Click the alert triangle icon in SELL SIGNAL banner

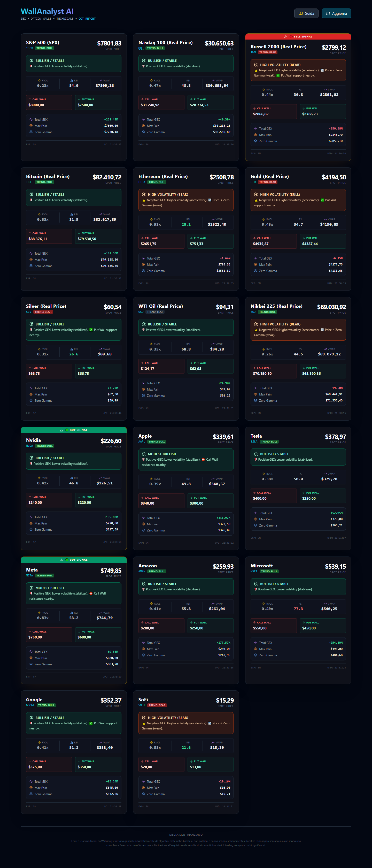(x=285, y=37)
